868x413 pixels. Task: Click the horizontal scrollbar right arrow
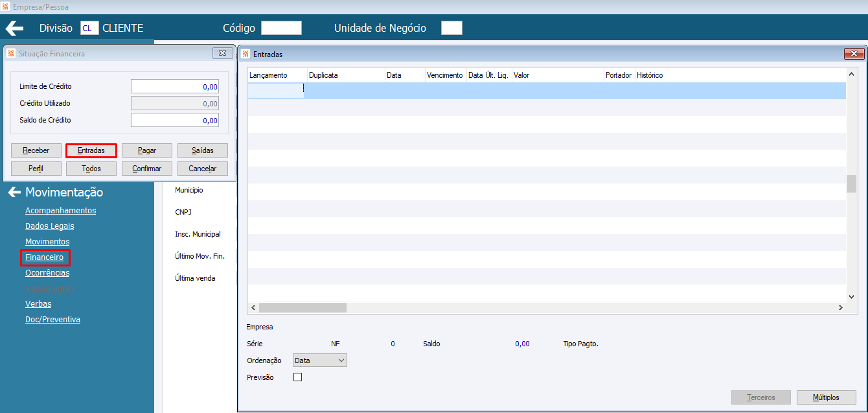(840, 307)
